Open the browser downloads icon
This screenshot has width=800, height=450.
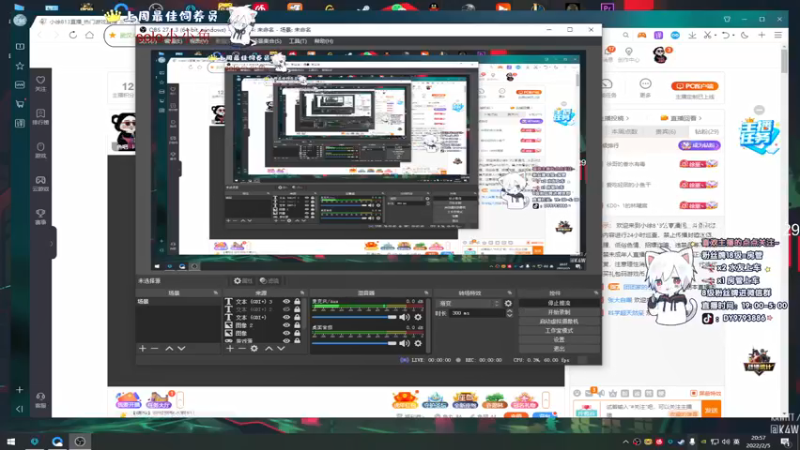[692, 35]
